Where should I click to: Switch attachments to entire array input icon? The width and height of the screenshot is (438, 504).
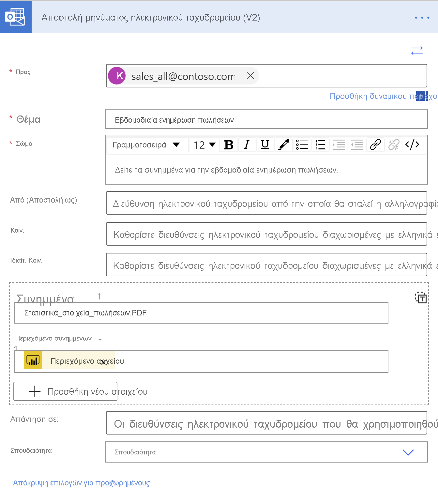[x=420, y=298]
